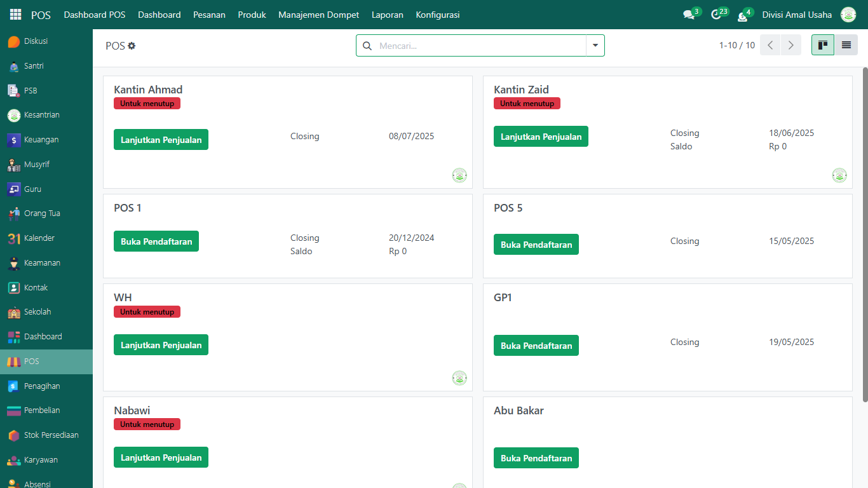Open Manajemen Dompet menu

[x=318, y=15]
